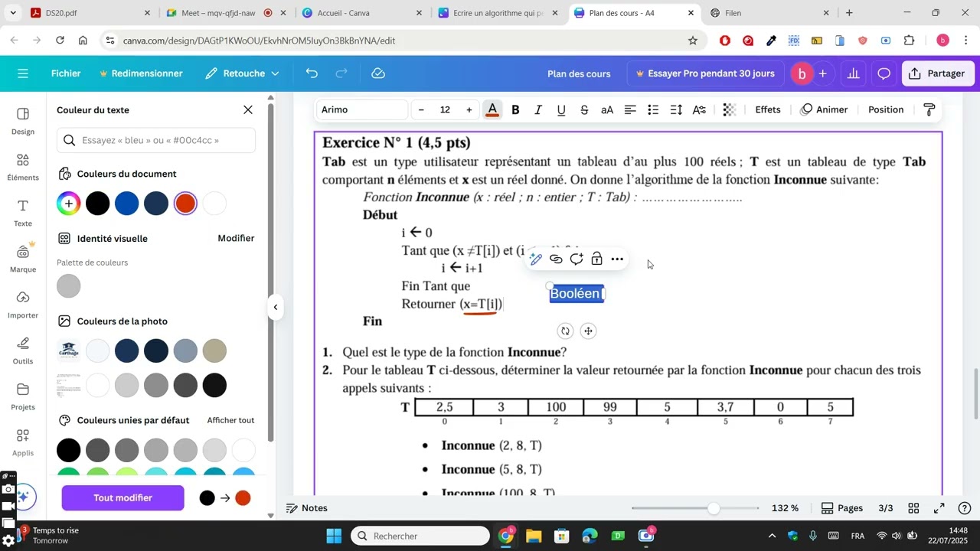Click Modifier for Identité visuelle
The width and height of the screenshot is (980, 551).
[x=236, y=239]
